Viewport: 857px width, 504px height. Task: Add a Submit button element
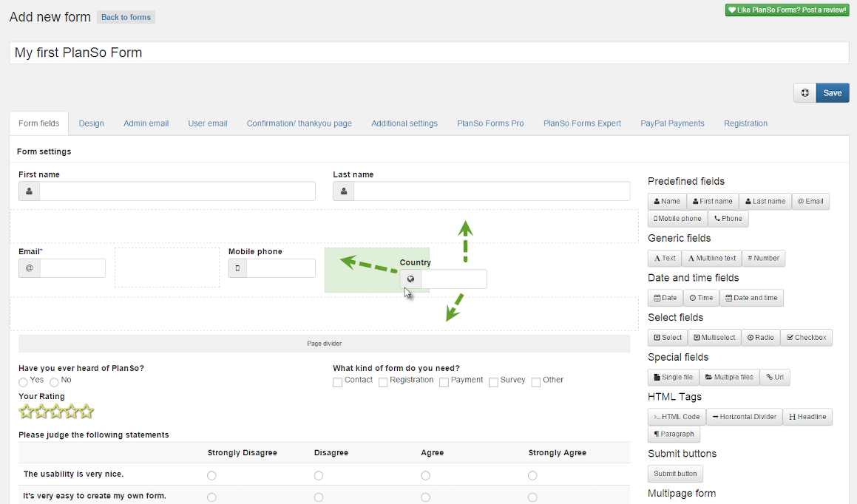tap(676, 474)
